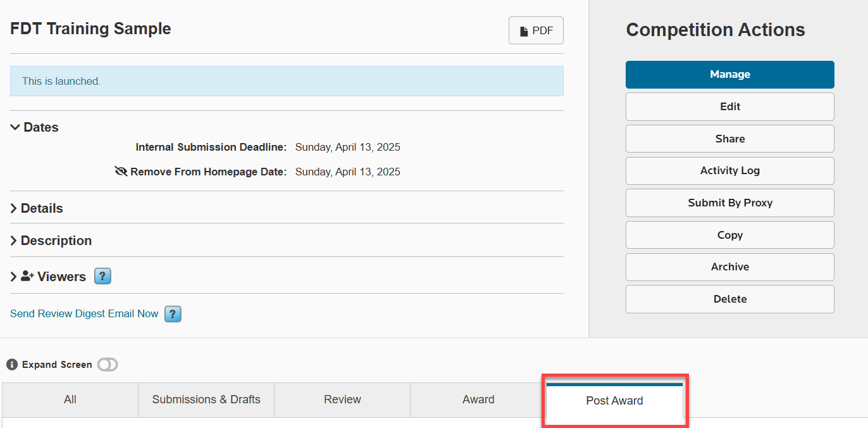Image resolution: width=868 pixels, height=428 pixels.
Task: Open Share in Competition Actions
Action: coord(729,139)
